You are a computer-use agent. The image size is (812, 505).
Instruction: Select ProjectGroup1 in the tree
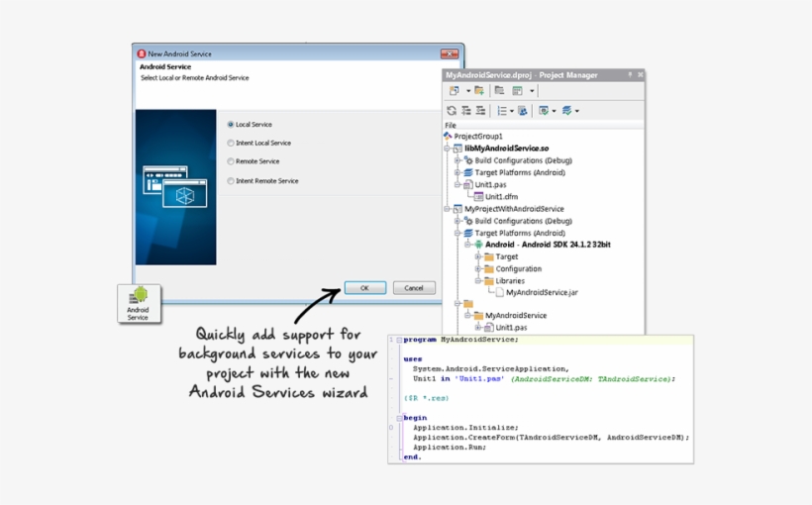478,137
